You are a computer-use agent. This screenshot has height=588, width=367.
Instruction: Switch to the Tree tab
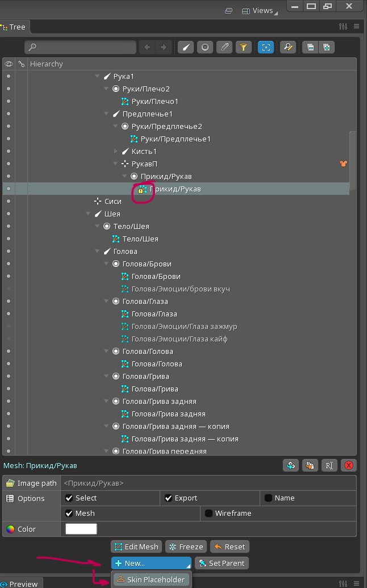(14, 27)
